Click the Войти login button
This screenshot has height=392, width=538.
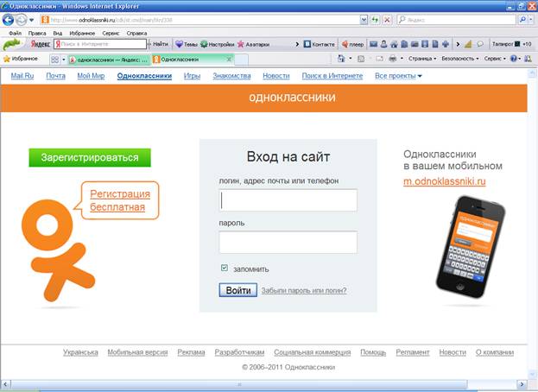[x=237, y=290]
